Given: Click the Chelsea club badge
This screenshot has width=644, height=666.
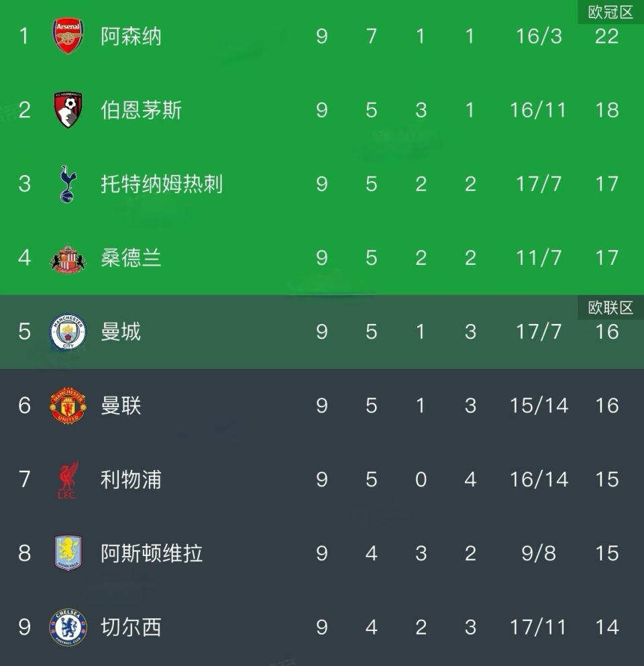Looking at the screenshot, I should coord(68,627).
